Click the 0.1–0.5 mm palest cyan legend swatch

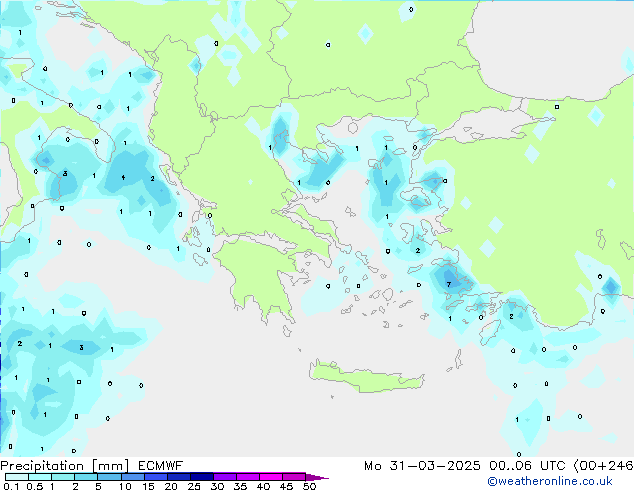[17, 477]
